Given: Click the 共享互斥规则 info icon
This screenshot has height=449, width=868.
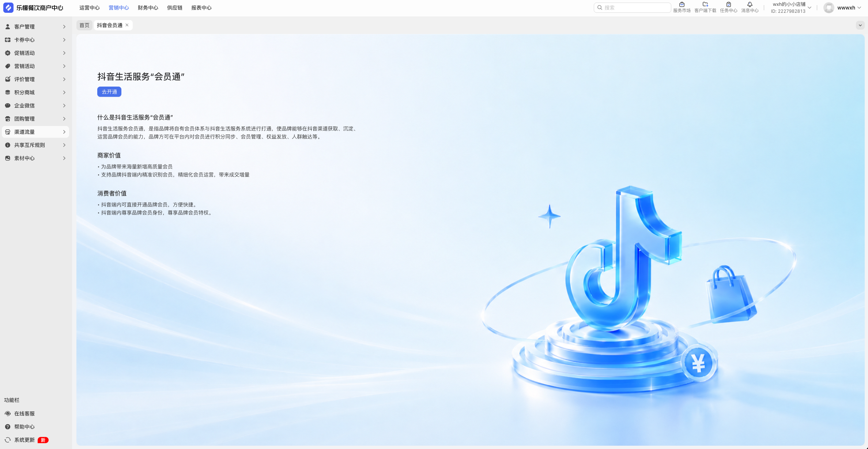Looking at the screenshot, I should 8,145.
